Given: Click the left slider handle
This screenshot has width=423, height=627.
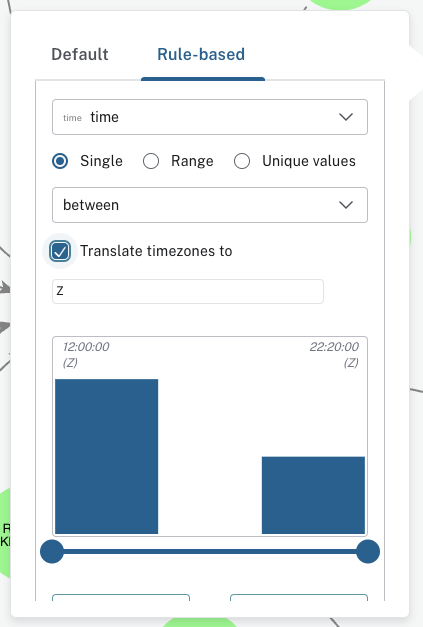Looking at the screenshot, I should [52, 551].
